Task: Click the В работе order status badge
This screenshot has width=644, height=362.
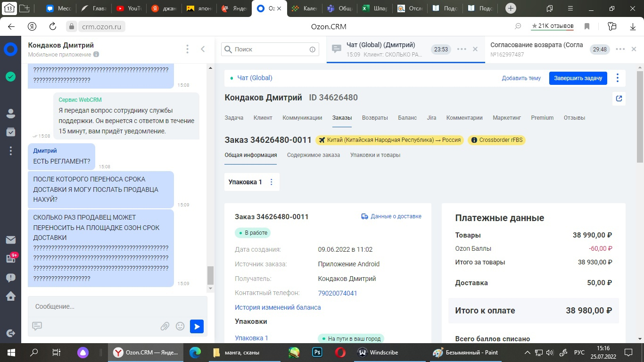Action: (253, 233)
